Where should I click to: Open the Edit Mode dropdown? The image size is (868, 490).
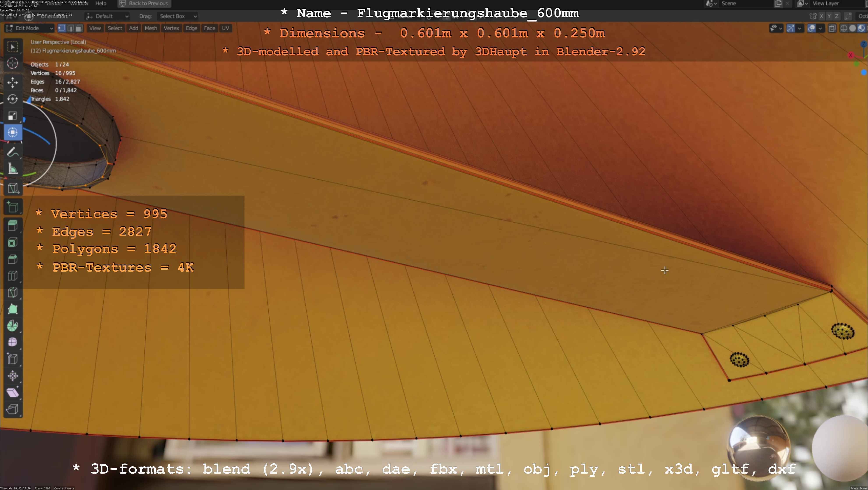(x=29, y=28)
